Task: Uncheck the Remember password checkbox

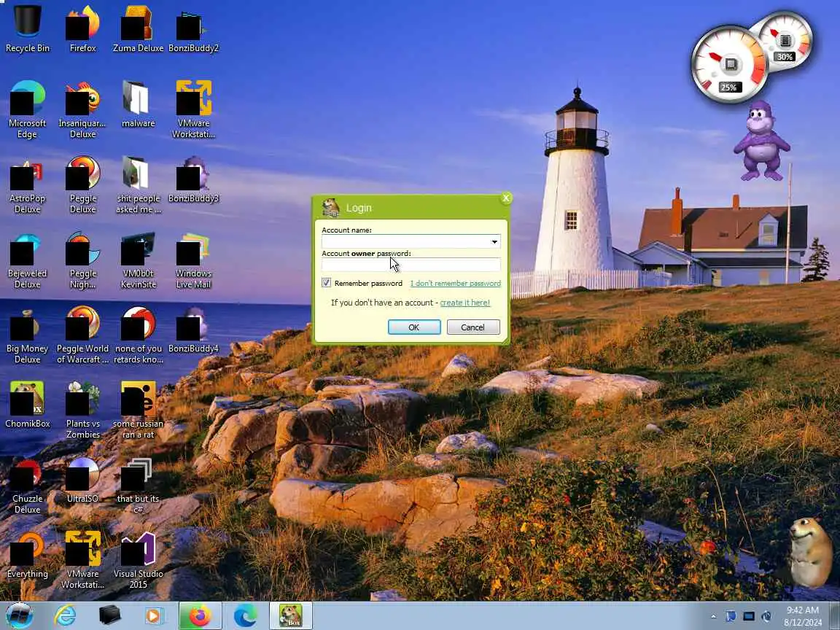Action: [x=326, y=283]
